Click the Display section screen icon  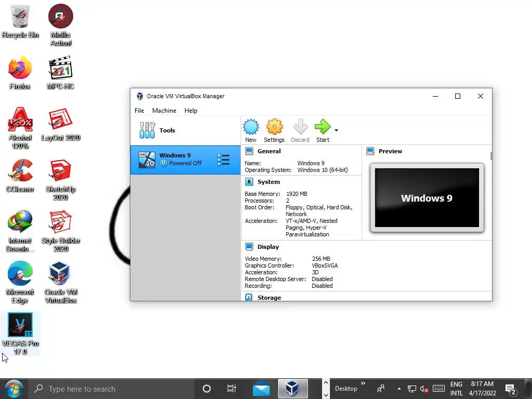click(249, 246)
